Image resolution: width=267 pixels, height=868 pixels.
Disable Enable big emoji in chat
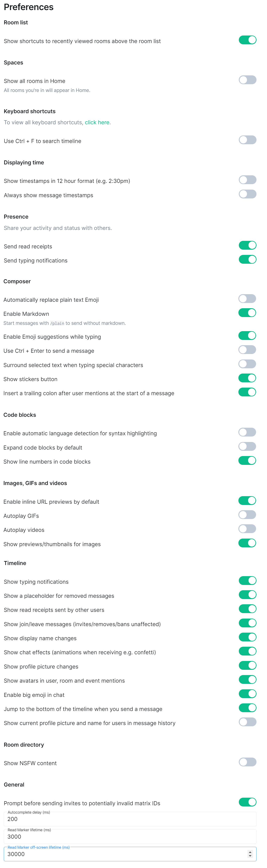click(247, 694)
